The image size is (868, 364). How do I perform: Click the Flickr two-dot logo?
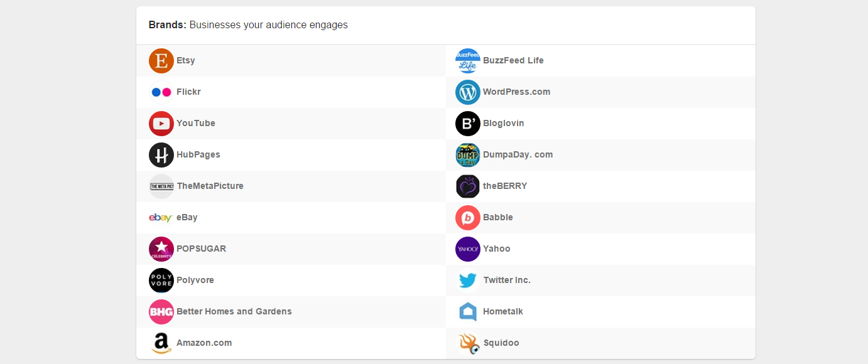tap(161, 92)
